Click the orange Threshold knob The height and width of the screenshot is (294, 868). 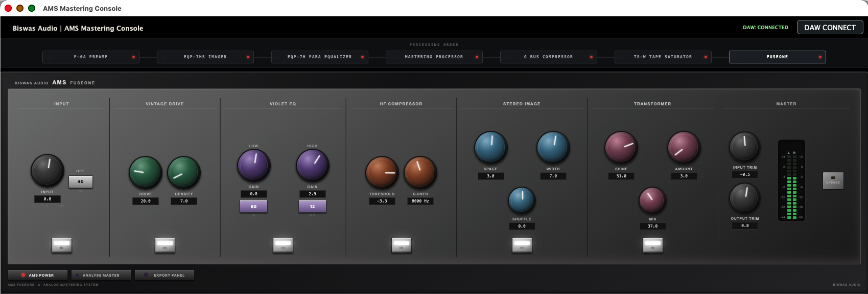click(382, 173)
